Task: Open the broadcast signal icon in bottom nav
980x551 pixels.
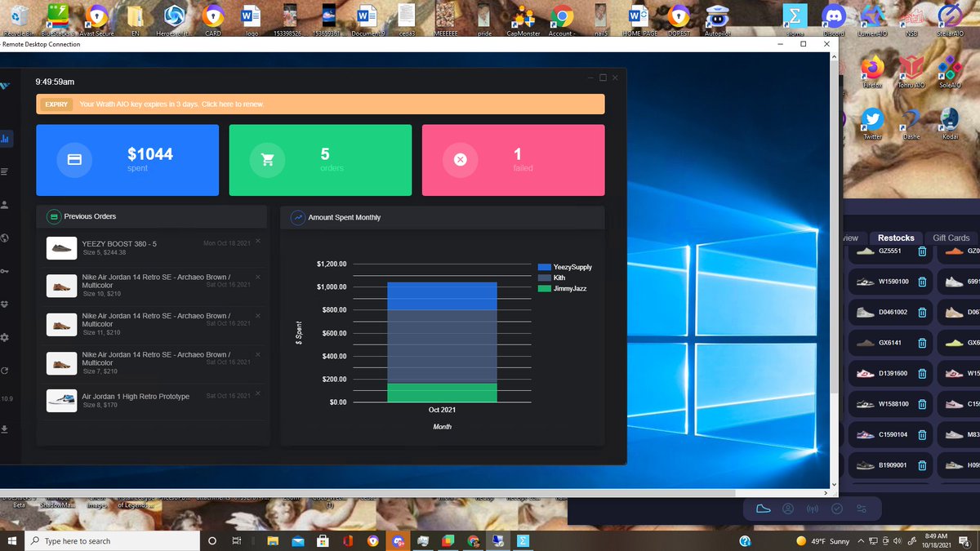Action: point(813,509)
